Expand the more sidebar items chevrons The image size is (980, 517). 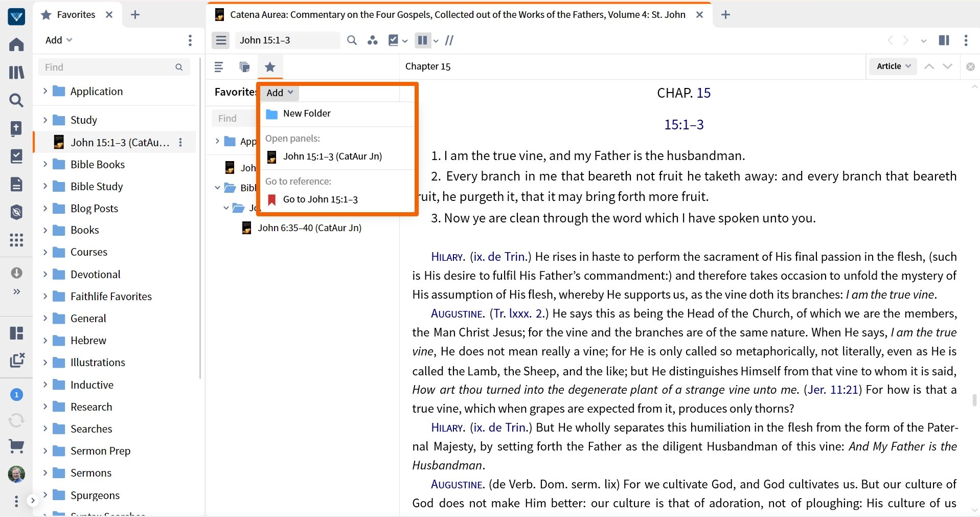point(16,291)
